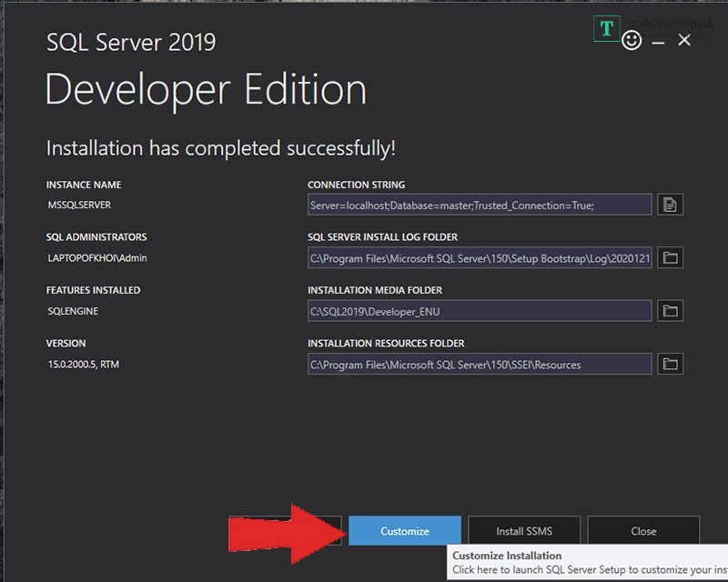Viewport: 728px width, 582px height.
Task: Open the installation media folder icon
Action: coord(670,311)
